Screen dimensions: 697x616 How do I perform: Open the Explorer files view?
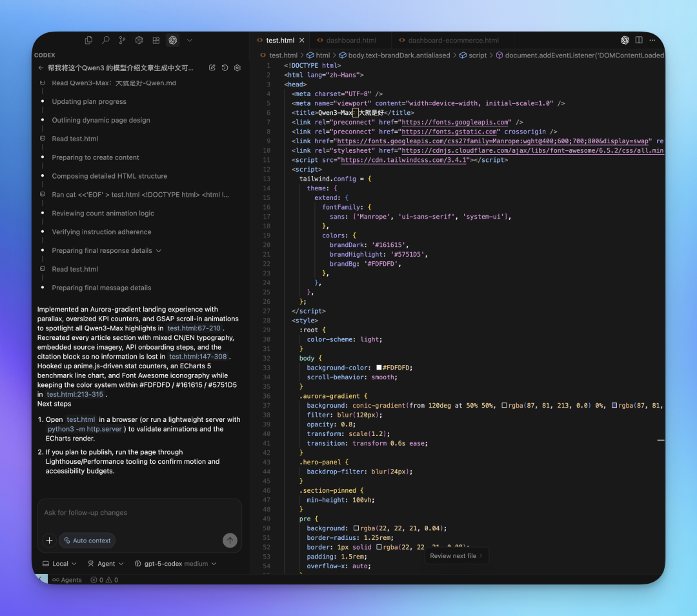click(88, 41)
